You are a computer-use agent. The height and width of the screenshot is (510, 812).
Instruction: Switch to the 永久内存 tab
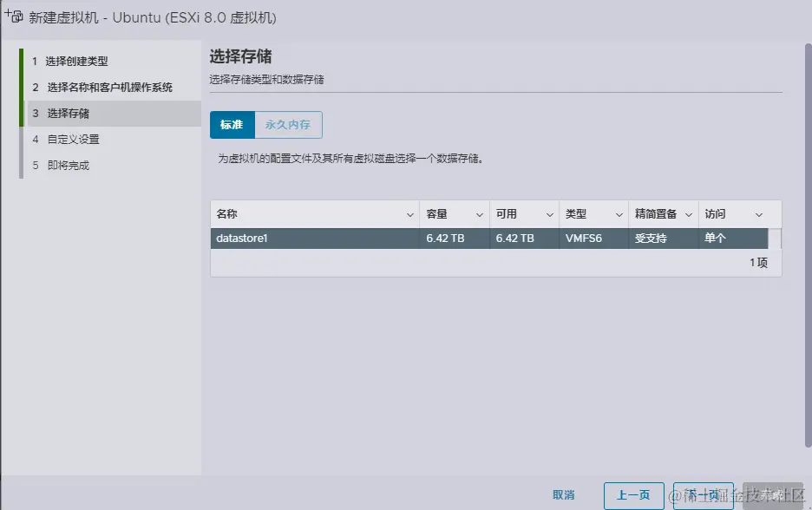click(289, 124)
